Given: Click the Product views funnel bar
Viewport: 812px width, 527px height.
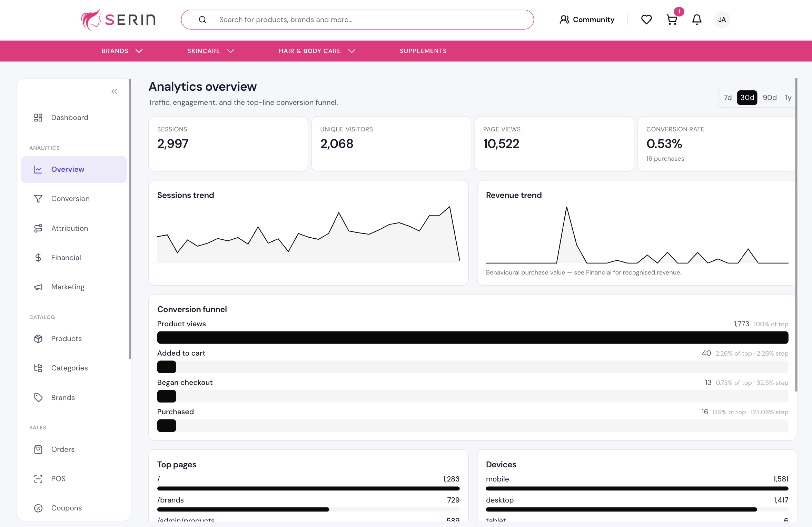Looking at the screenshot, I should click(473, 338).
